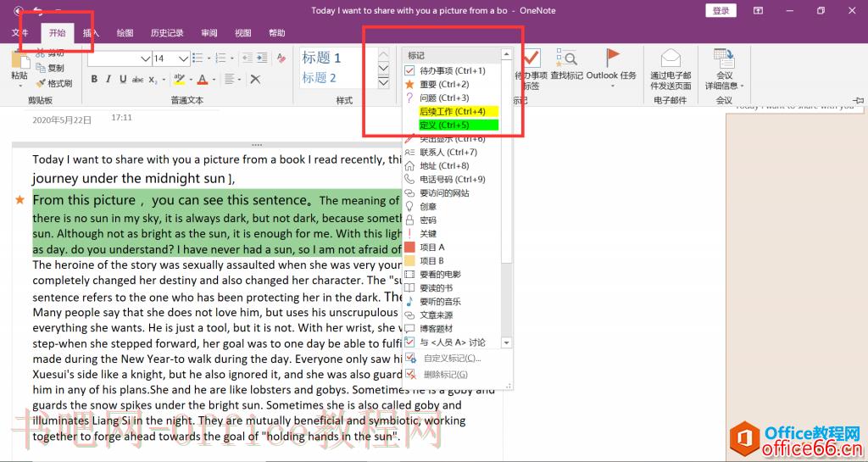Insert a bulleted list
Image resolution: width=868 pixels, height=462 pixels.
click(x=198, y=58)
